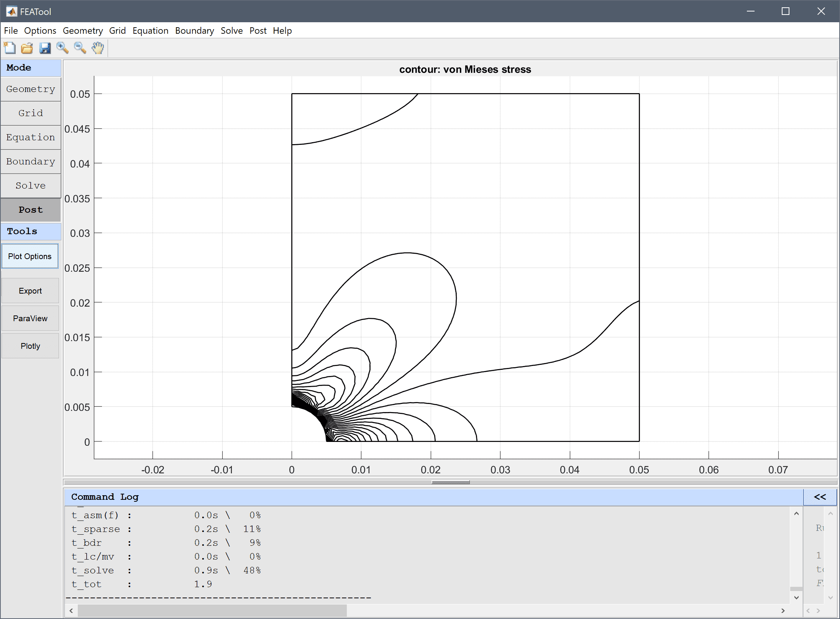Click the t_tot timing line in log
The height and width of the screenshot is (619, 840).
click(x=142, y=584)
